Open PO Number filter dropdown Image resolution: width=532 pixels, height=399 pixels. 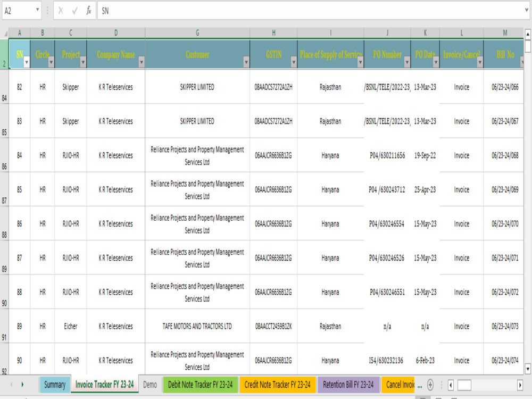pyautogui.click(x=407, y=62)
